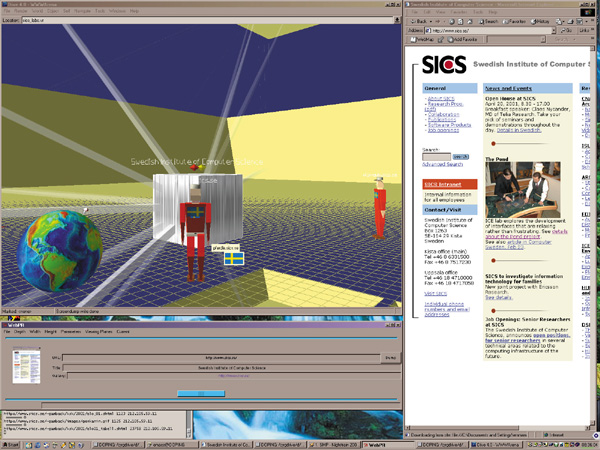The image size is (600, 450).
Task: Open the Visit SICS link
Action: coord(435,293)
